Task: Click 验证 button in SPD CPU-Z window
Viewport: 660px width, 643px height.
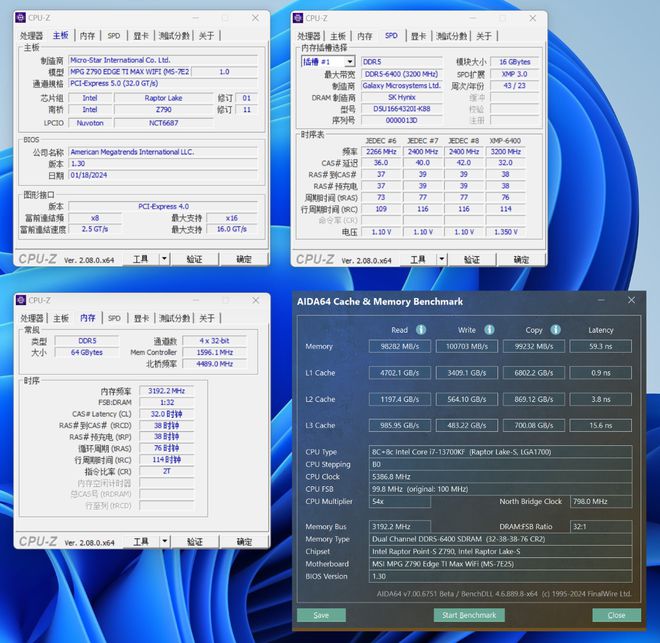Action: click(471, 259)
